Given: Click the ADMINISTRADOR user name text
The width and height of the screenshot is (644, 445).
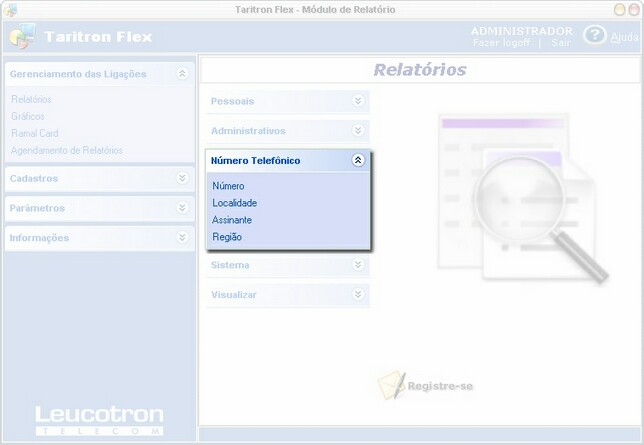Looking at the screenshot, I should [522, 31].
